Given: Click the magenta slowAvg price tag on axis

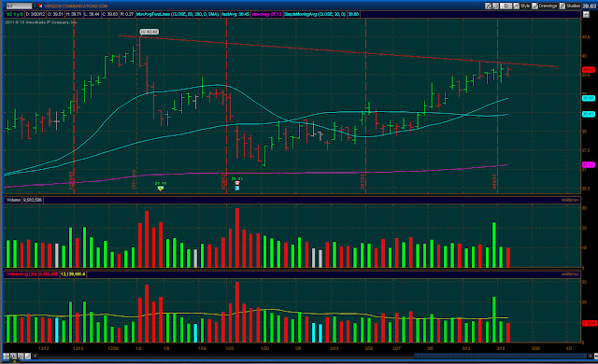Looking at the screenshot, I should [589, 165].
